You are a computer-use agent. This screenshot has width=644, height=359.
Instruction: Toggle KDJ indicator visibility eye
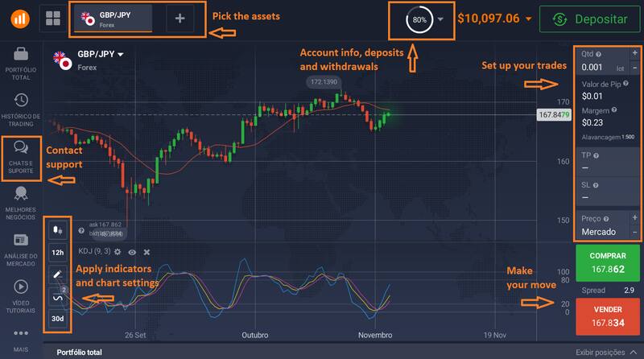coord(132,252)
